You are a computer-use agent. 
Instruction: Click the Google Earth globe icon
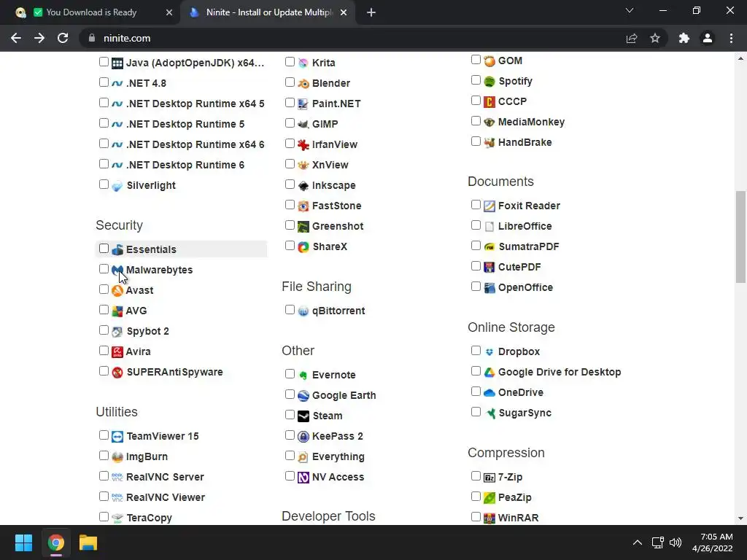(303, 396)
